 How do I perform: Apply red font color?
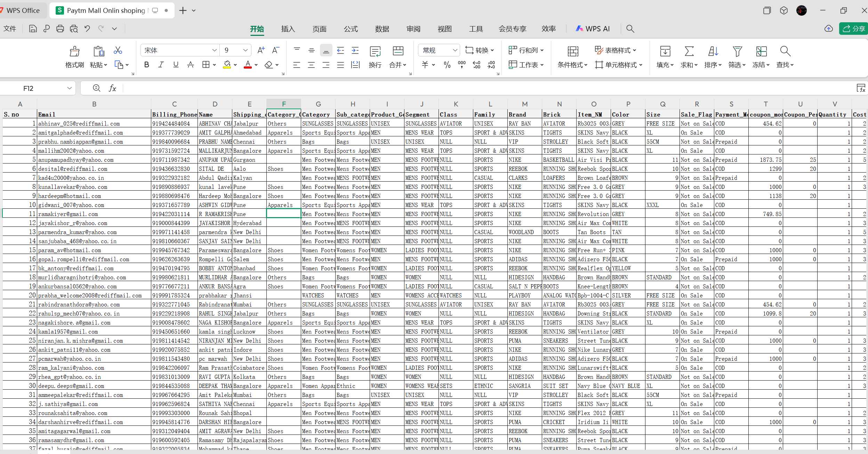(x=248, y=65)
